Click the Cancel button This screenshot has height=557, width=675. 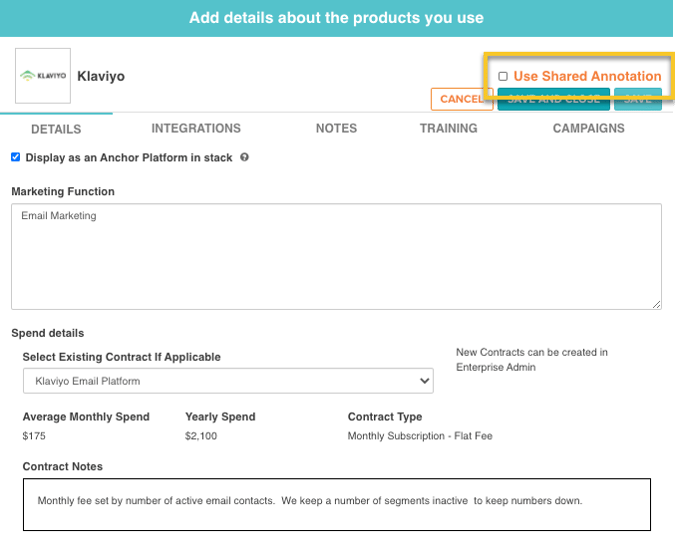tap(462, 99)
